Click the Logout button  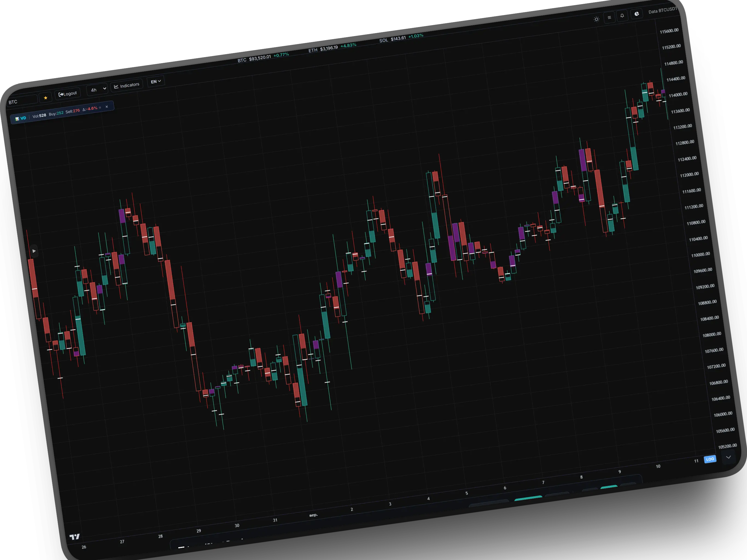tap(68, 94)
